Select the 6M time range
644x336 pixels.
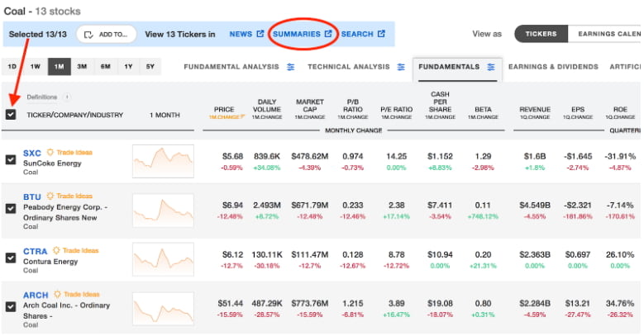click(x=106, y=67)
